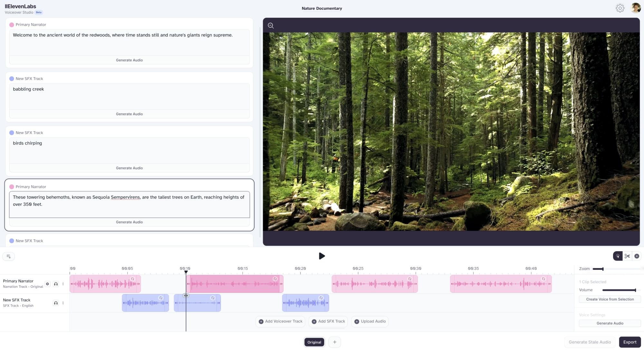Activate the cursor selection tool in timeline toolbar
Screen dimensions: 644x350
point(618,256)
